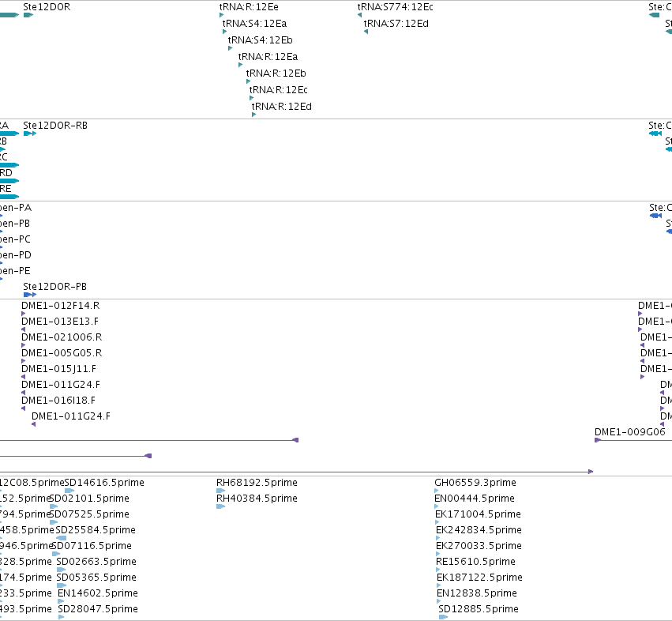Select the DME1-015J11.F label

[x=58, y=369]
